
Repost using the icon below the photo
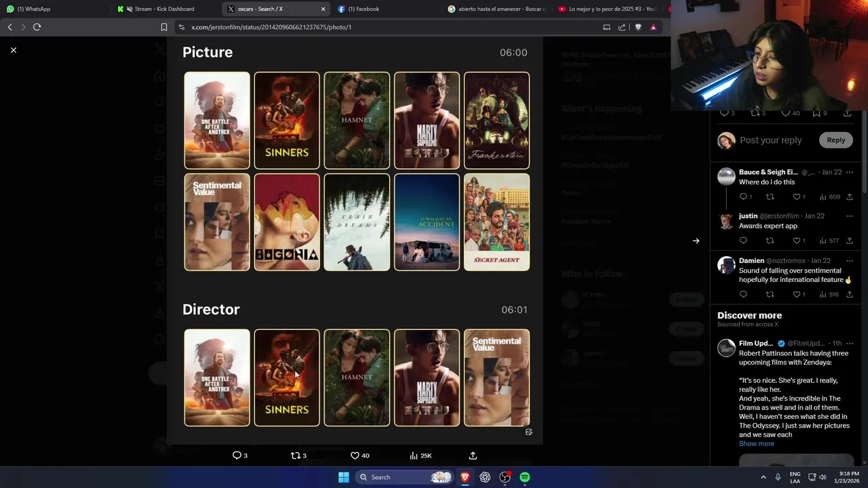(x=295, y=455)
